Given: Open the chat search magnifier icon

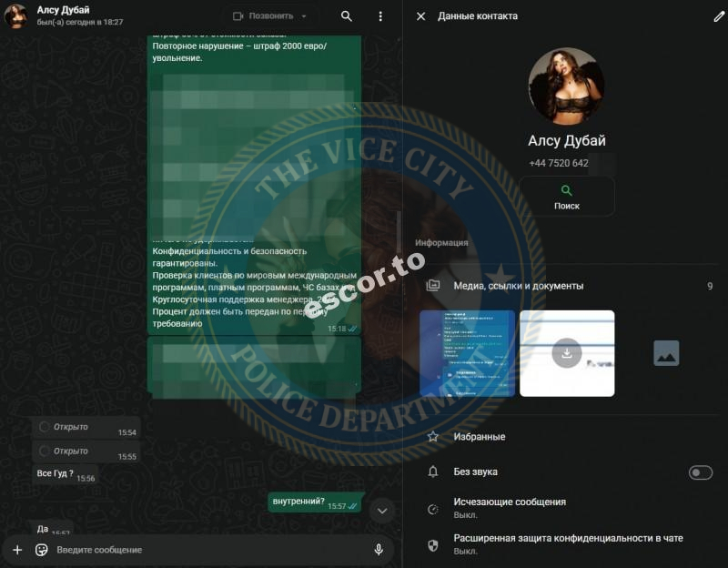Looking at the screenshot, I should point(347,16).
